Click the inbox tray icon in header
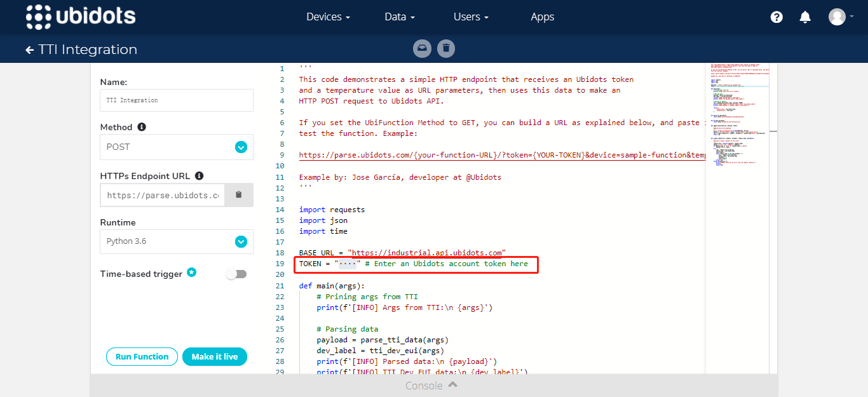Screen dimensions: 868x397 [x=422, y=48]
